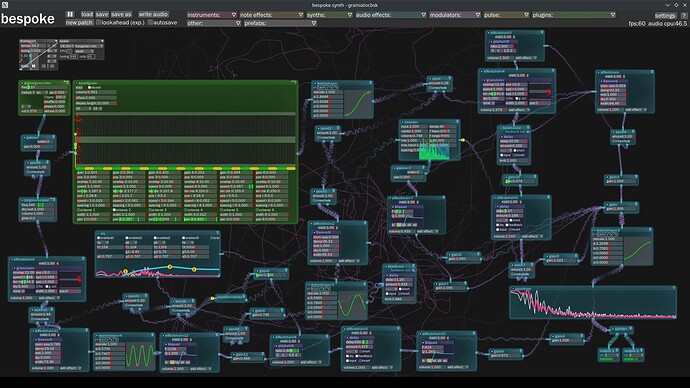
Task: Open add effect dropdown in topmost effectchain
Action: (x=525, y=58)
